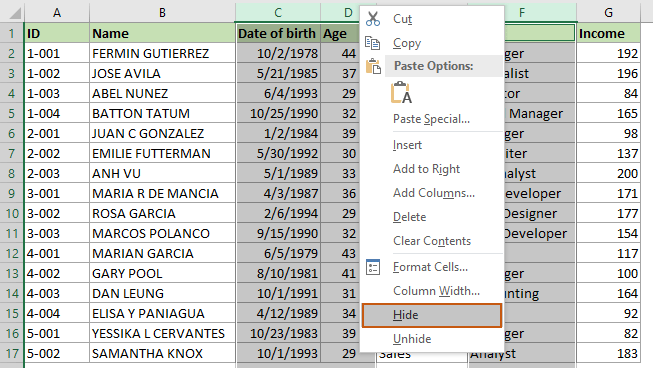653x368 pixels.
Task: Click the Age header cell
Action: click(340, 33)
